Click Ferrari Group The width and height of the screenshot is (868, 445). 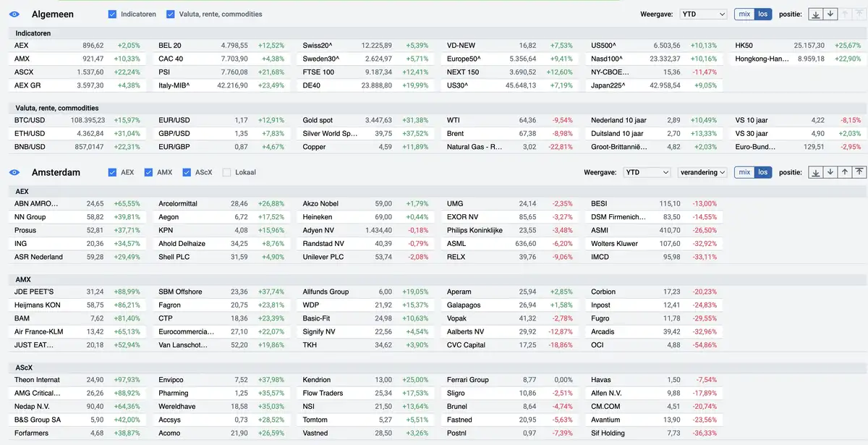pyautogui.click(x=468, y=380)
